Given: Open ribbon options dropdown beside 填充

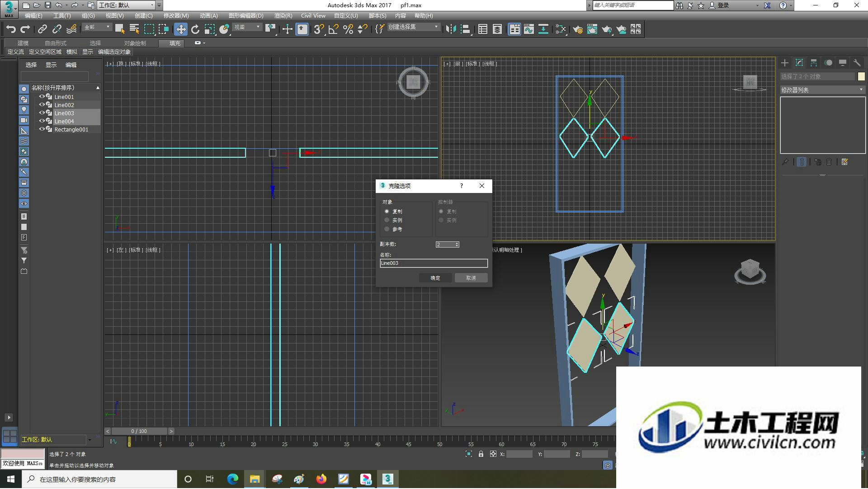Looking at the screenshot, I should [x=199, y=43].
